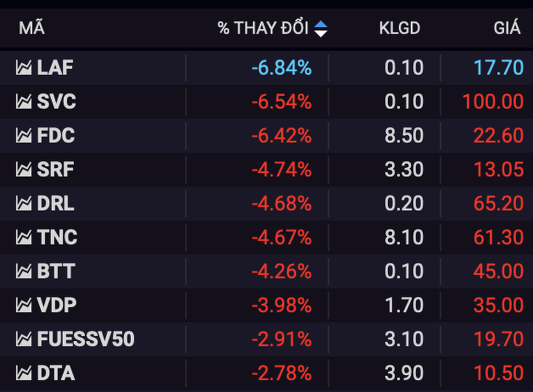Open the VDP chart icon

click(24, 305)
